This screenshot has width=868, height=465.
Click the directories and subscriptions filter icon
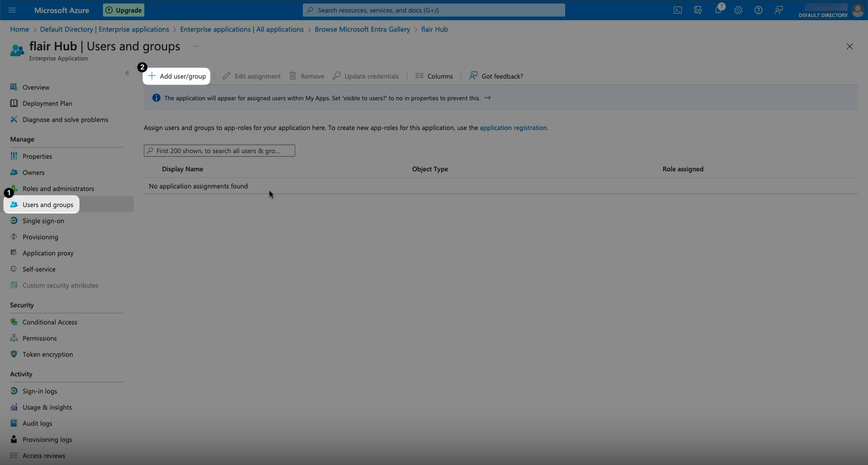click(x=698, y=10)
